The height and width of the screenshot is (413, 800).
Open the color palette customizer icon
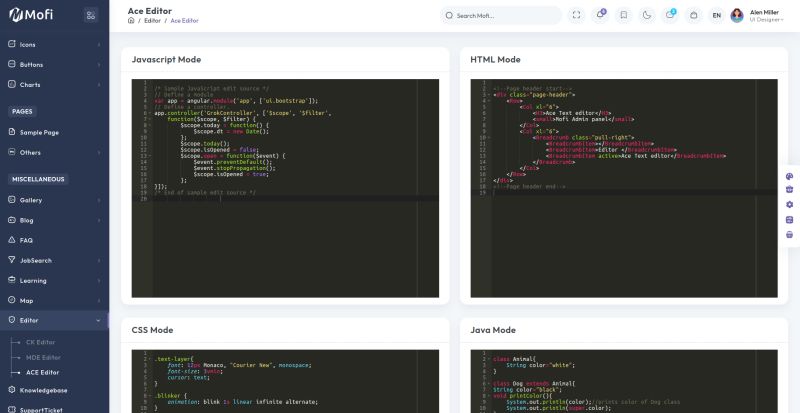[789, 176]
